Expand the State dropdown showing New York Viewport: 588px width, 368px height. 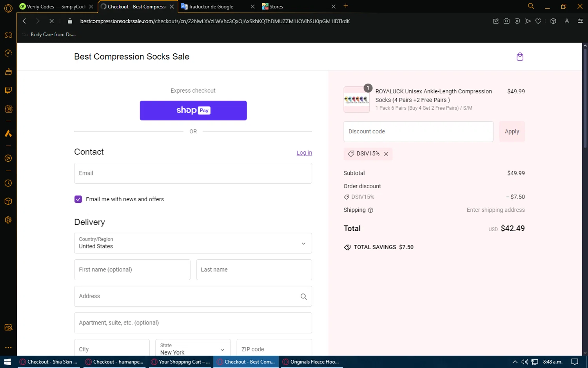coord(193,349)
